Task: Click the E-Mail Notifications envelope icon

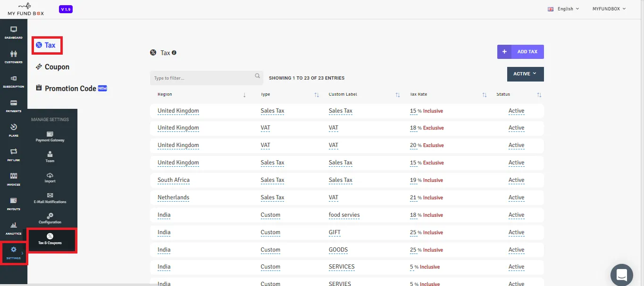Action: pos(50,196)
